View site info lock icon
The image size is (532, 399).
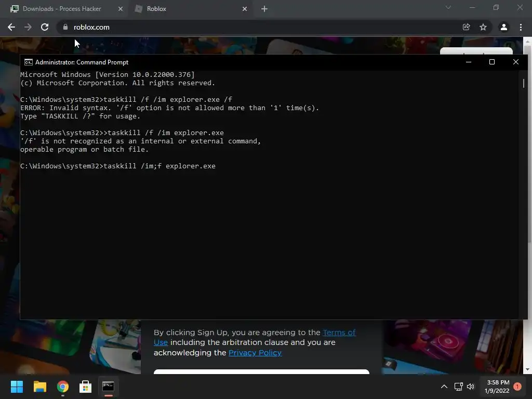click(65, 27)
